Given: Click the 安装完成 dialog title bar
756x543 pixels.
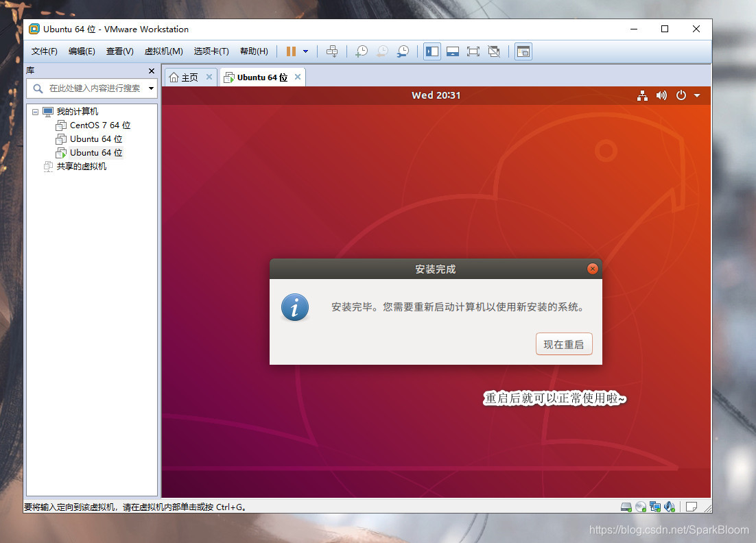Looking at the screenshot, I should click(x=436, y=269).
